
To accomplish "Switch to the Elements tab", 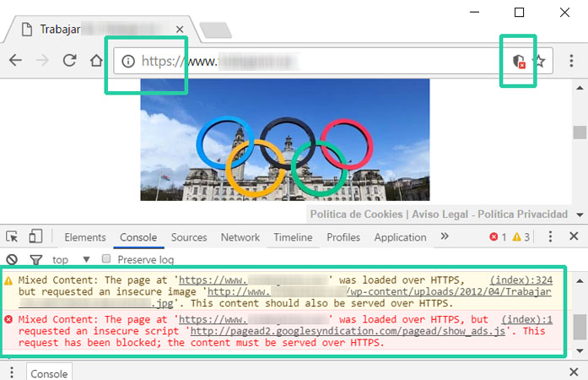I will [x=85, y=237].
